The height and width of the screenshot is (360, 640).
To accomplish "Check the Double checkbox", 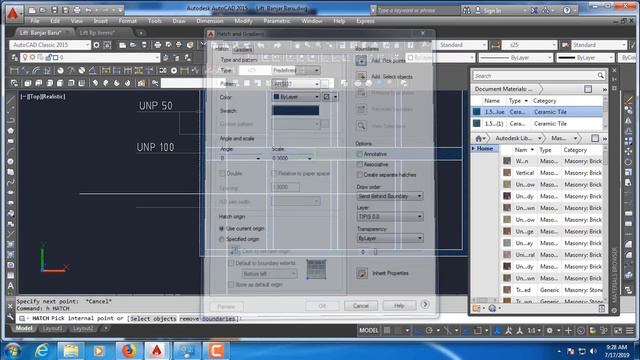I will pos(222,173).
